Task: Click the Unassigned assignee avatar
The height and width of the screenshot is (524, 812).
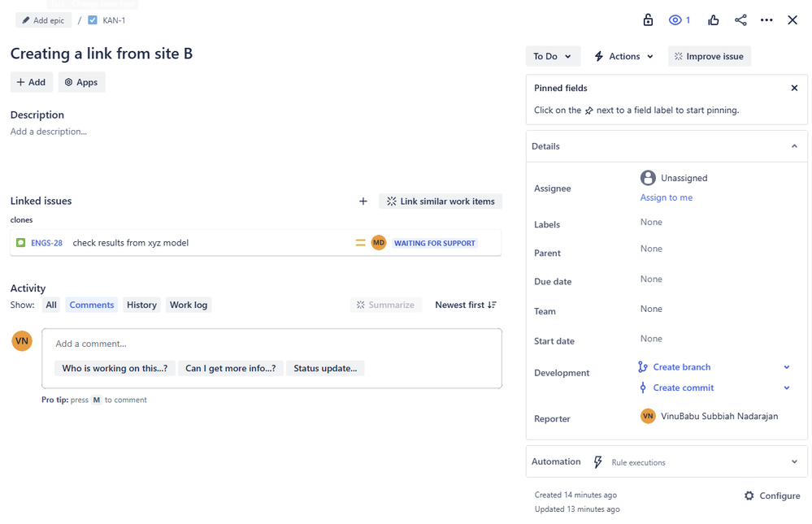Action: pos(648,178)
